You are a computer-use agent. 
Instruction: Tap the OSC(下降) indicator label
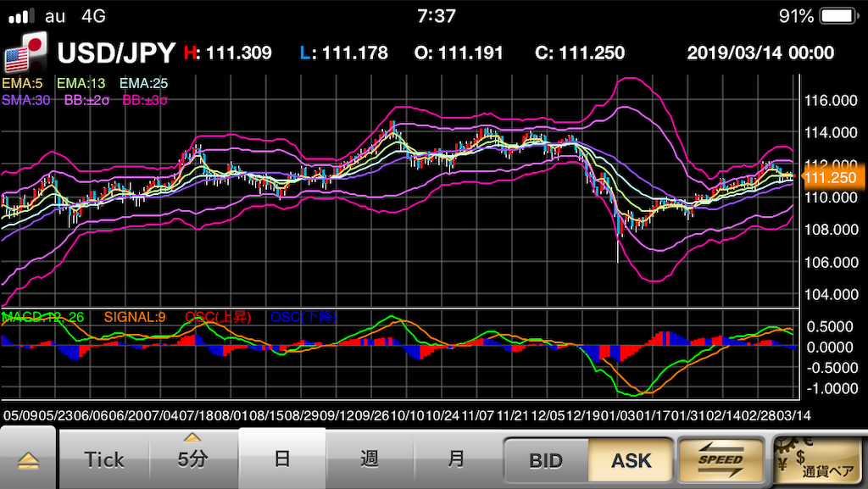click(303, 317)
